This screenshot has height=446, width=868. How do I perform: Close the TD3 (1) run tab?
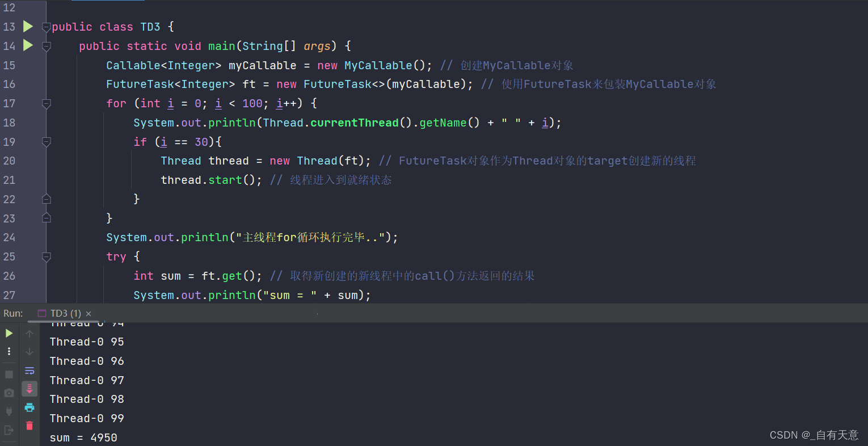pyautogui.click(x=89, y=314)
